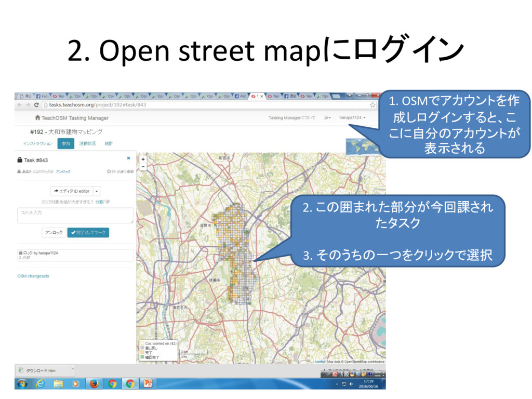Open the Leaflet attribution link
This screenshot has height=399, width=532.
(x=320, y=362)
